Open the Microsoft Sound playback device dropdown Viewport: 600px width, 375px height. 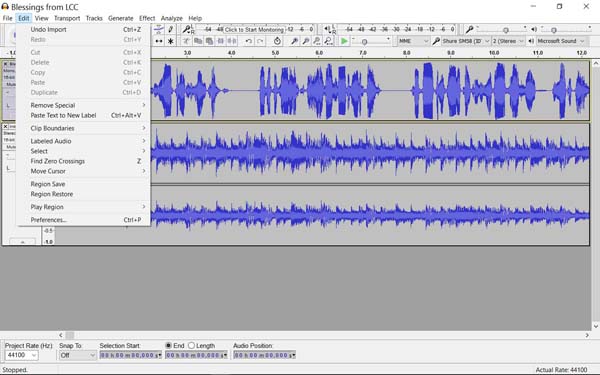[561, 41]
